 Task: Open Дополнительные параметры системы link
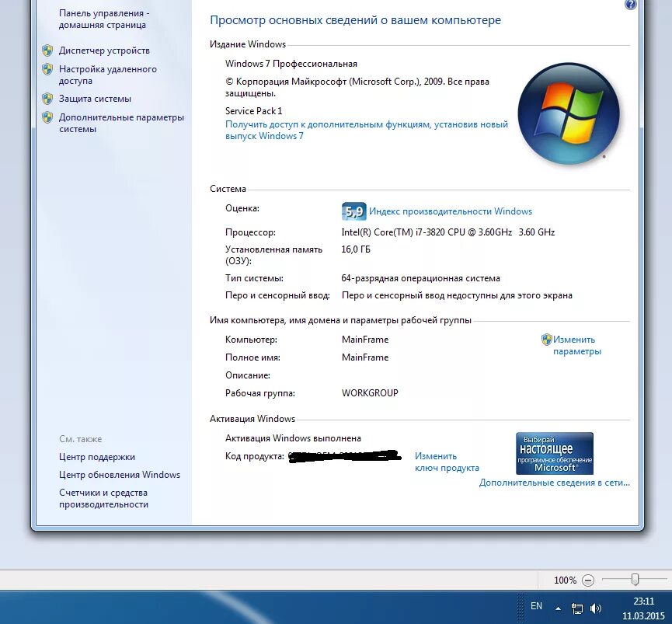tap(121, 124)
